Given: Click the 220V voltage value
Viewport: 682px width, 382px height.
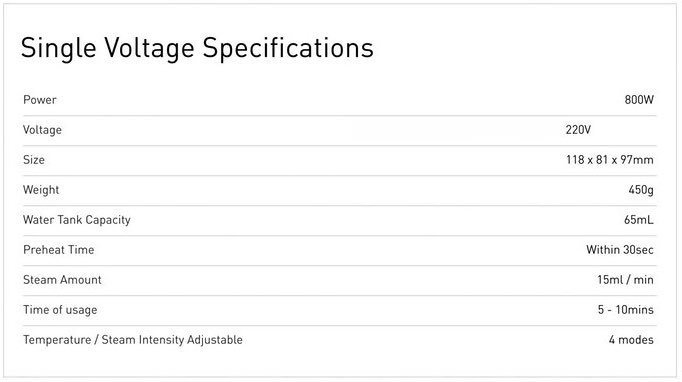Looking at the screenshot, I should [x=578, y=130].
